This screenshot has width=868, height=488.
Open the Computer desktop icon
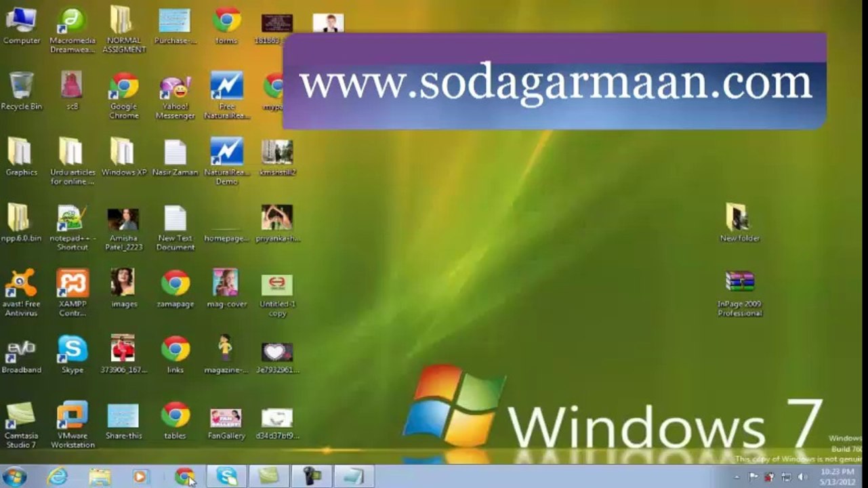click(22, 26)
